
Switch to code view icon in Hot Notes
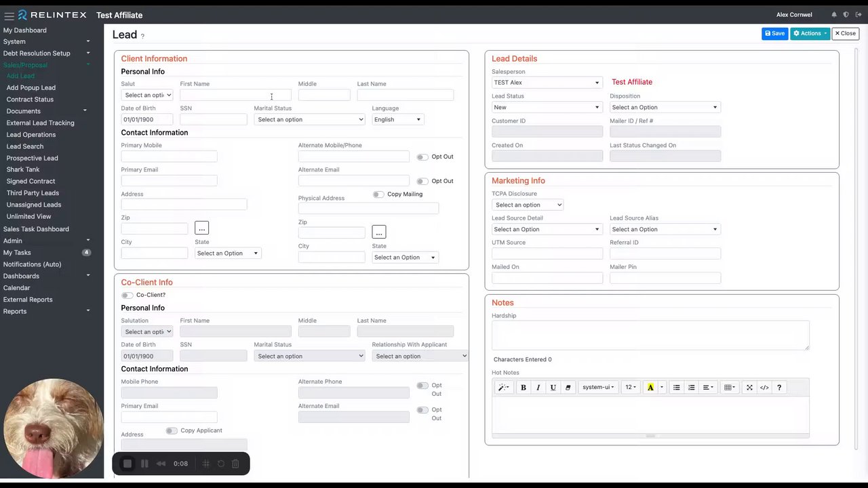pos(764,388)
